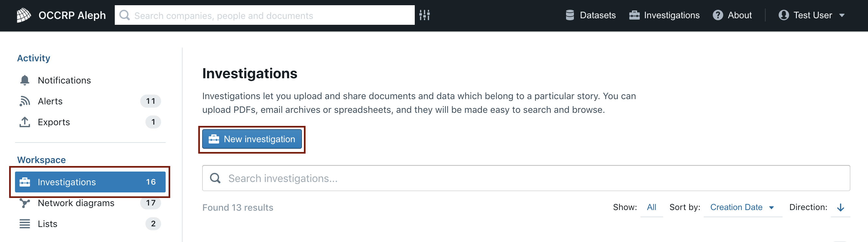This screenshot has width=868, height=242.
Task: Open Exports from the Activity section
Action: point(90,122)
